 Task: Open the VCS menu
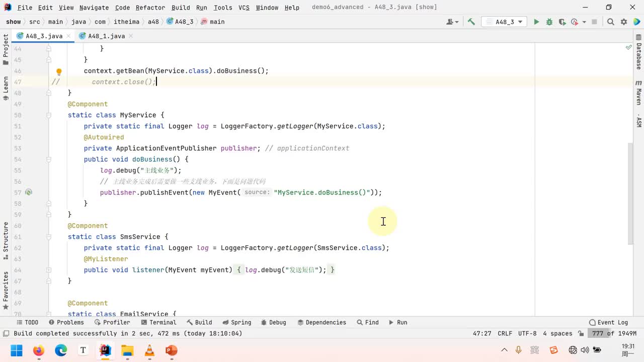click(244, 8)
